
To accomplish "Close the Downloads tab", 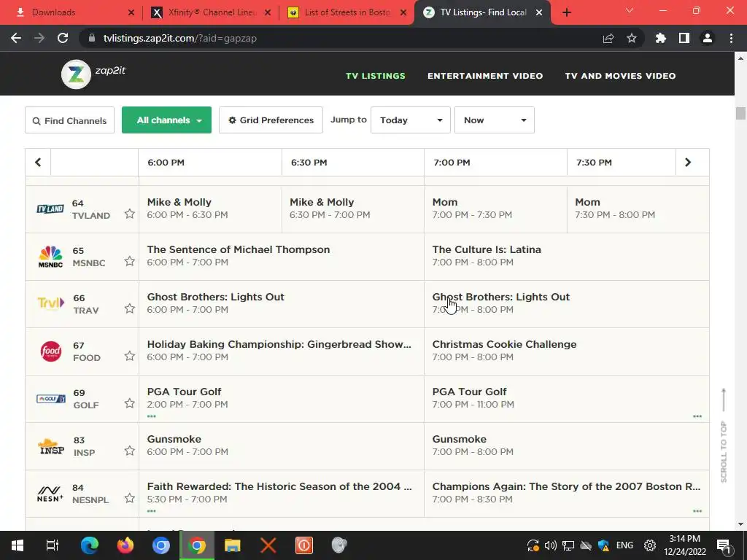I will click(x=131, y=12).
